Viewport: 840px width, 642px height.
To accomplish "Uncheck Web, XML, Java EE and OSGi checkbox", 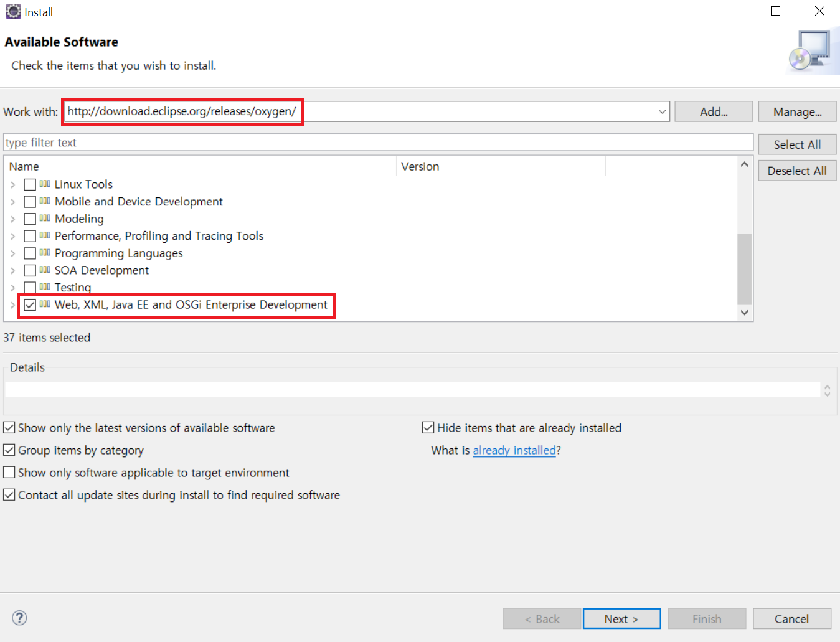I will [x=30, y=305].
